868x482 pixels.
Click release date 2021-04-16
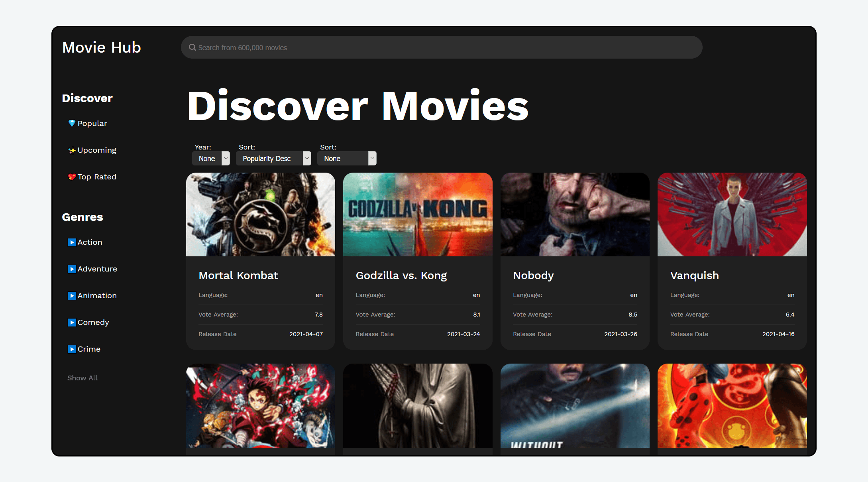[x=778, y=334]
